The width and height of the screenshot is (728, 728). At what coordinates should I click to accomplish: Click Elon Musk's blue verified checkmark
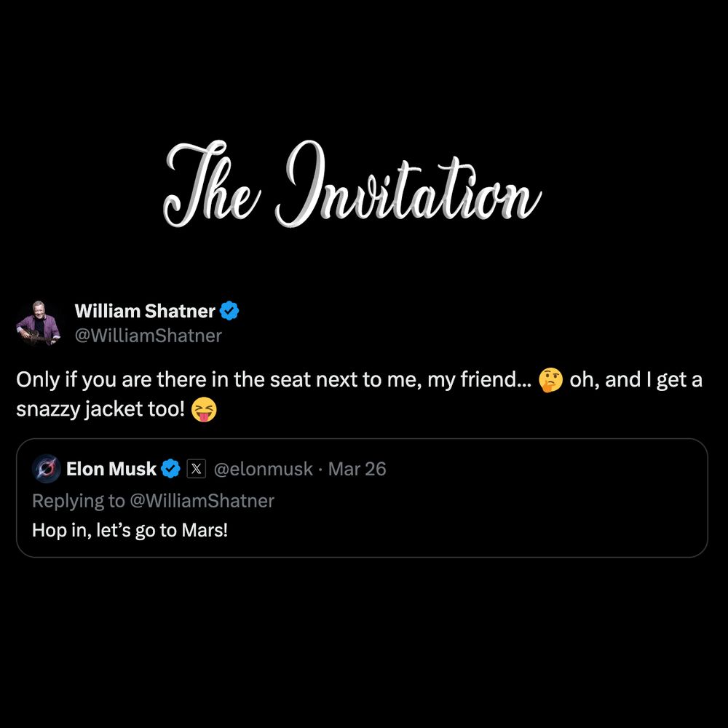pos(170,469)
